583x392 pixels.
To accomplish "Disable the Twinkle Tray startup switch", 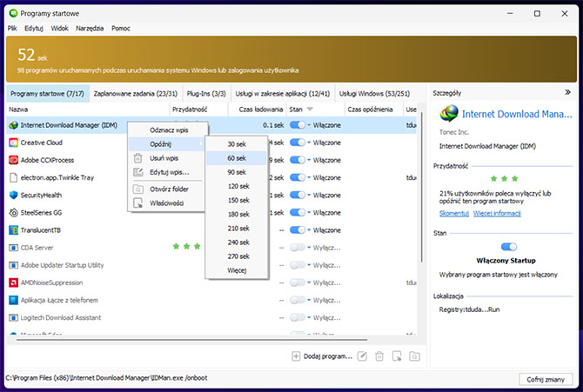I will pos(298,177).
